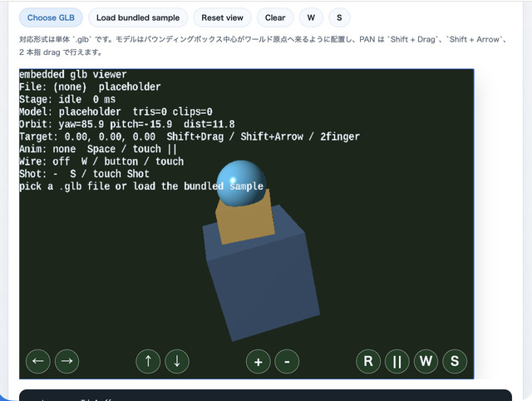Select the 'embedded glb viewer' overlay text

tap(73, 74)
